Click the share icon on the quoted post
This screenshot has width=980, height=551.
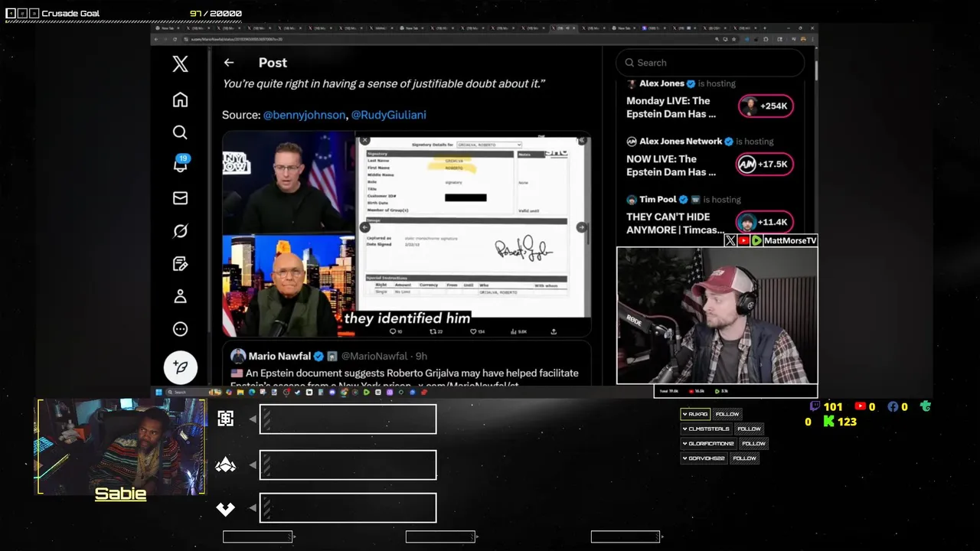click(x=554, y=331)
